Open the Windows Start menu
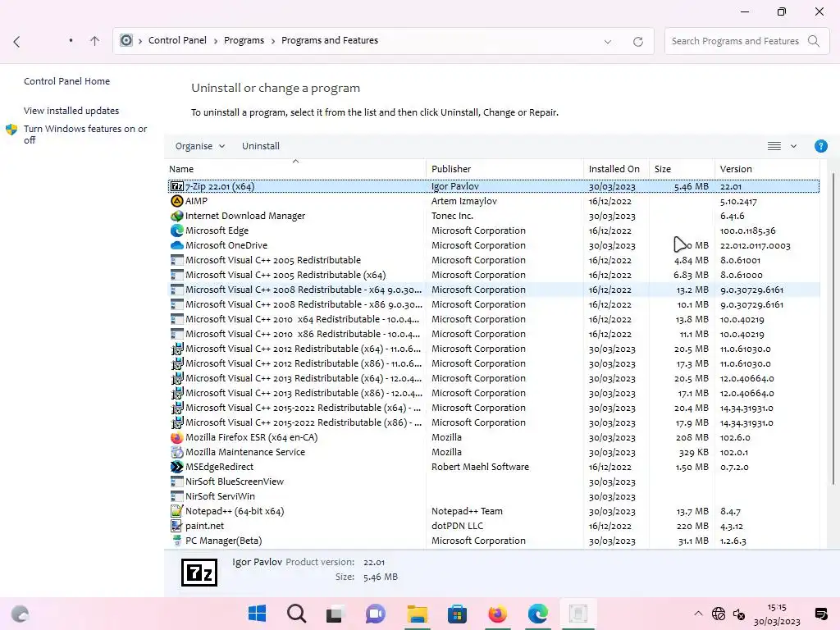Viewport: 840px width, 630px height. [257, 614]
